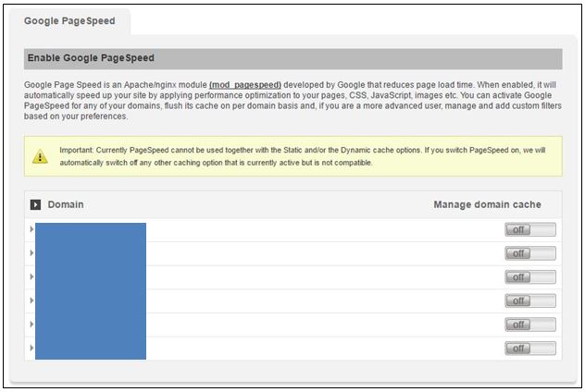Viewport: 585px width, 392px height.
Task: Follow the mod_pagespeed link
Action: pos(245,85)
